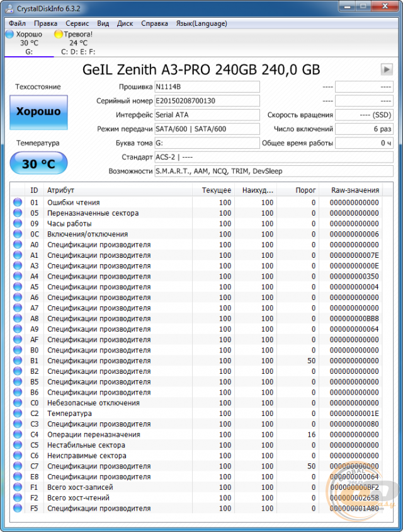Screen dimensions: 403x532
Task: Open the Правка menu
Action: (x=45, y=23)
